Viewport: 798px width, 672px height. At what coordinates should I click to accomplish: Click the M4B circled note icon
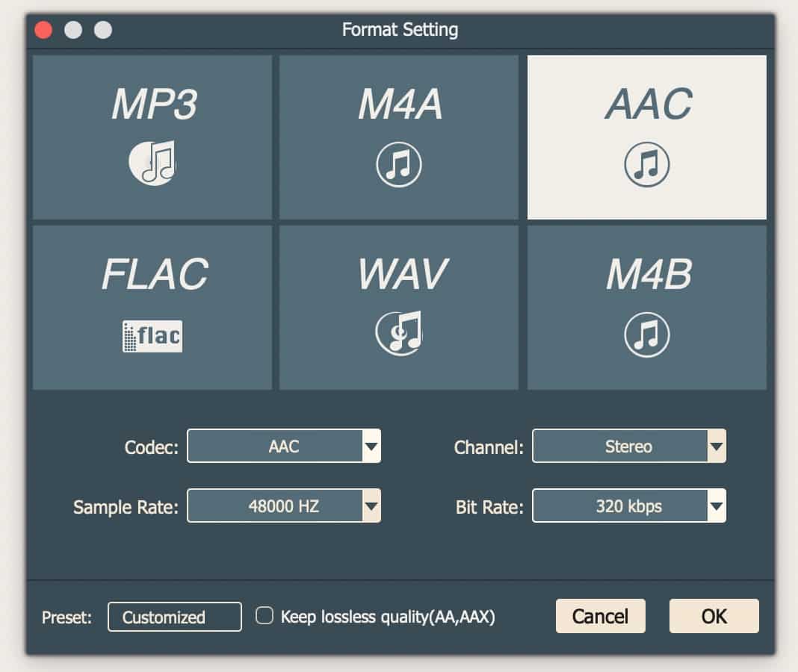point(646,335)
